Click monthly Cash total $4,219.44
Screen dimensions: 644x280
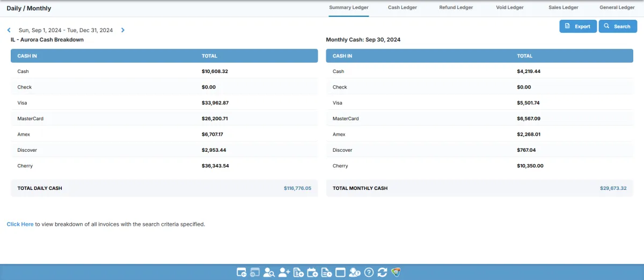click(x=529, y=71)
